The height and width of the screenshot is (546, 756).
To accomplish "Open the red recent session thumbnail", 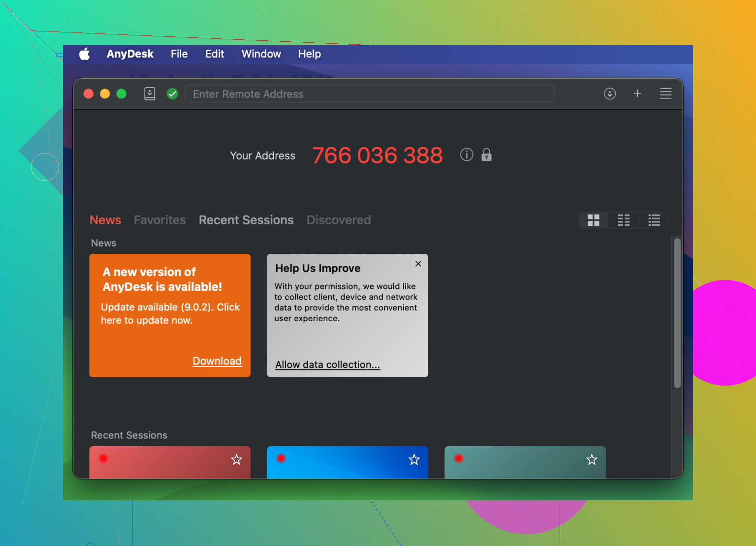I will pyautogui.click(x=170, y=462).
